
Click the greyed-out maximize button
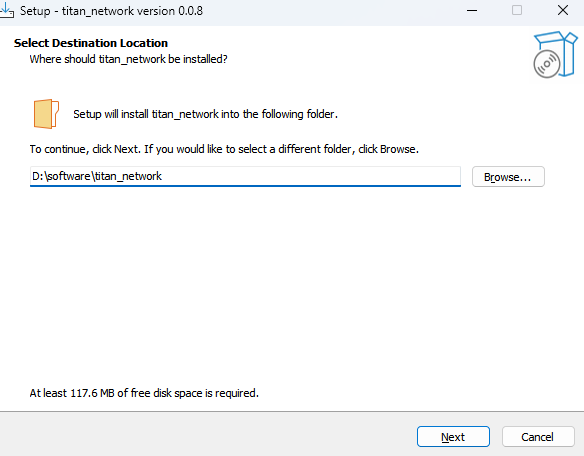[x=517, y=10]
